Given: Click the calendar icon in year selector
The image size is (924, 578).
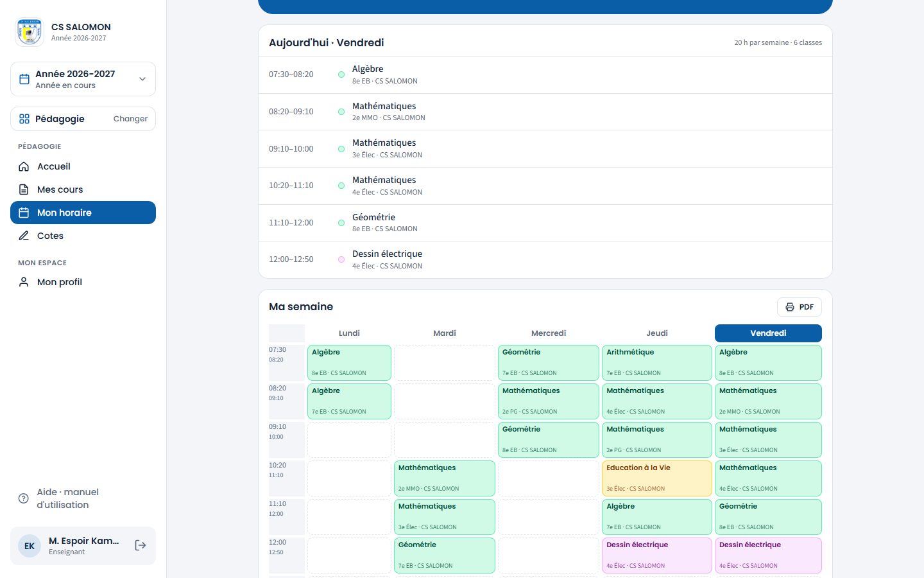Looking at the screenshot, I should click(x=24, y=79).
